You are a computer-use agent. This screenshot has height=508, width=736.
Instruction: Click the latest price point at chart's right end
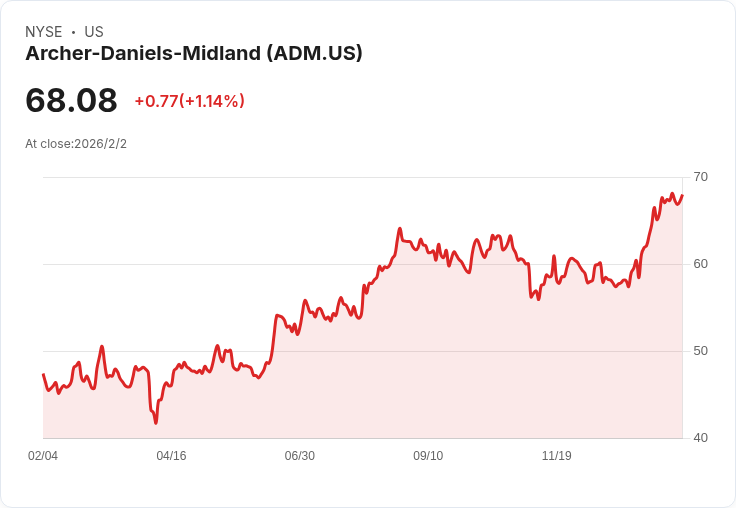(x=682, y=195)
